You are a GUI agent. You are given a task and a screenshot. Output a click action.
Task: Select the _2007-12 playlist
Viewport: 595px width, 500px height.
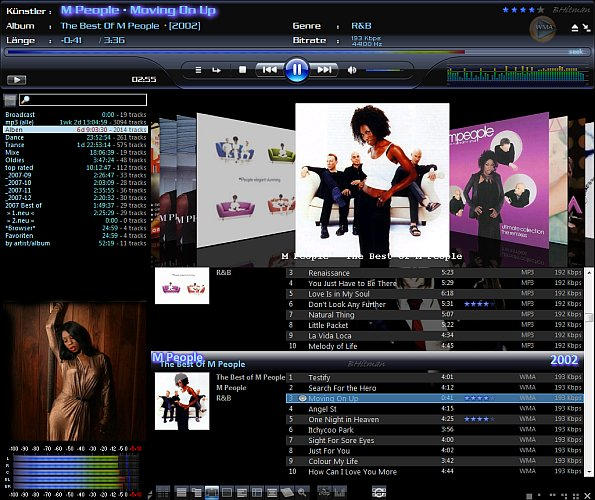click(75, 198)
